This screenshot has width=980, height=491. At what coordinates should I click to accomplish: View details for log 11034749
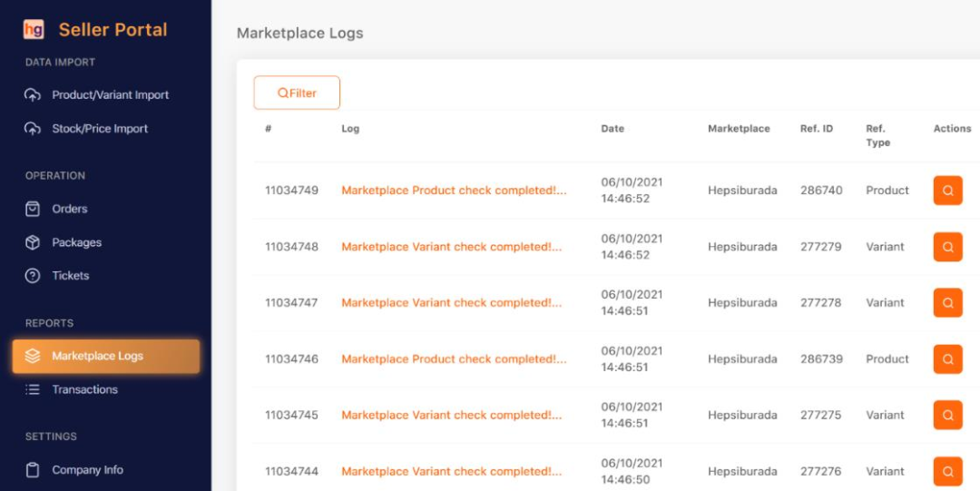click(947, 191)
